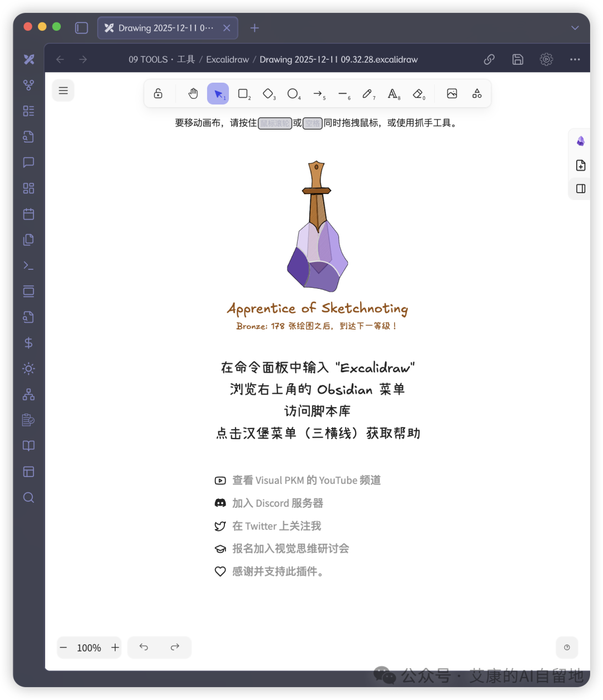603x700 pixels.
Task: Click the search magnifier ribbon icon
Action: tap(28, 498)
